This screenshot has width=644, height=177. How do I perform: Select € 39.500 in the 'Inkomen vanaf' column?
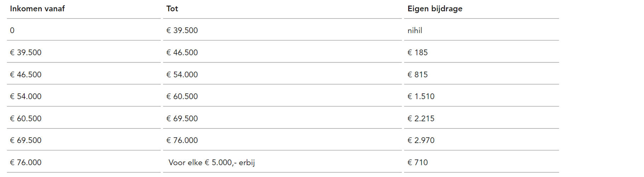pos(26,52)
